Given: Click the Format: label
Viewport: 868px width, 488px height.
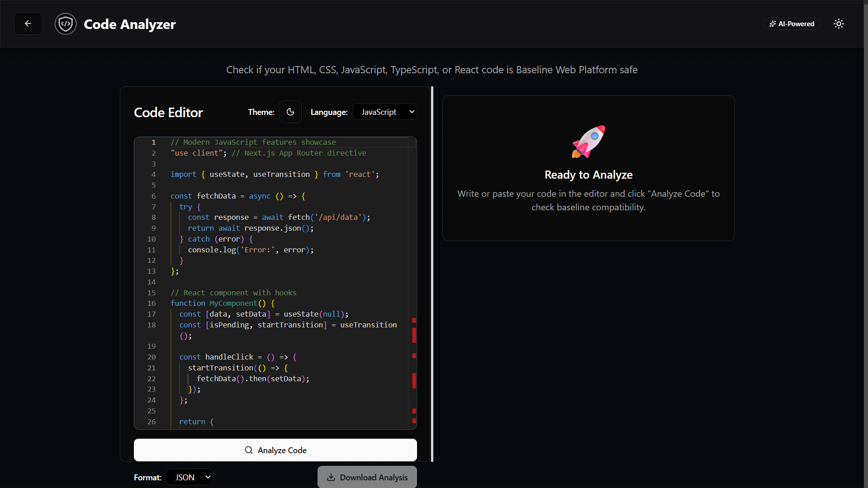Looking at the screenshot, I should pos(147,478).
